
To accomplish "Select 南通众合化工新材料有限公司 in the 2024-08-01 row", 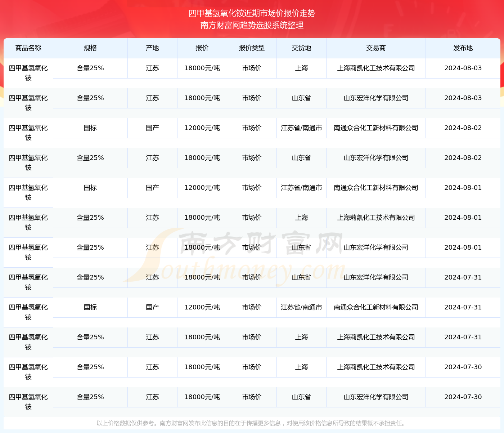I will click(x=376, y=188).
